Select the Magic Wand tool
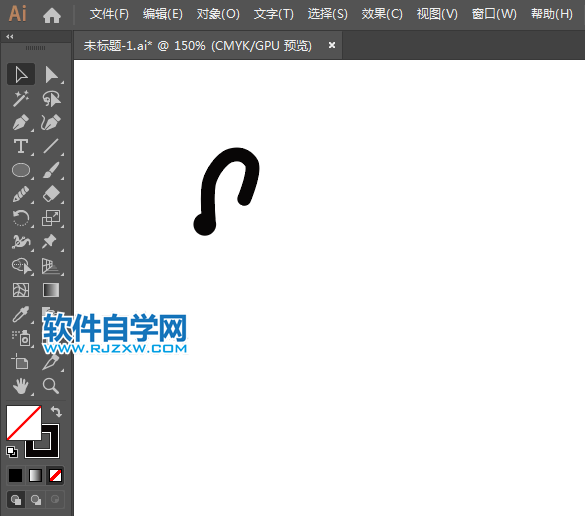The width and height of the screenshot is (585, 516). tap(21, 98)
